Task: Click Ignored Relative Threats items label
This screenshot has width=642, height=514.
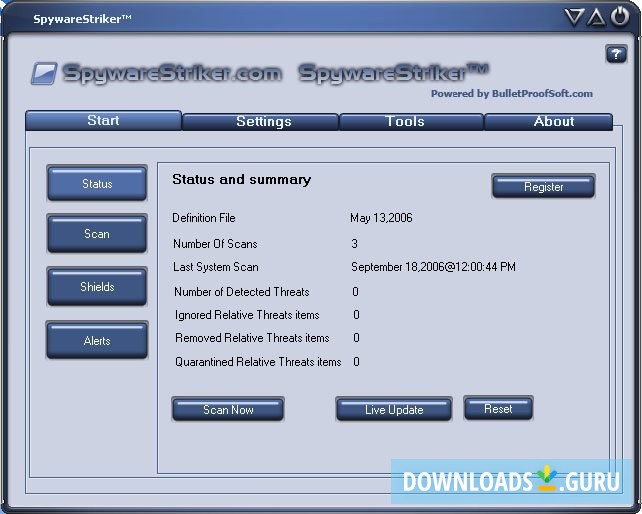Action: [247, 315]
